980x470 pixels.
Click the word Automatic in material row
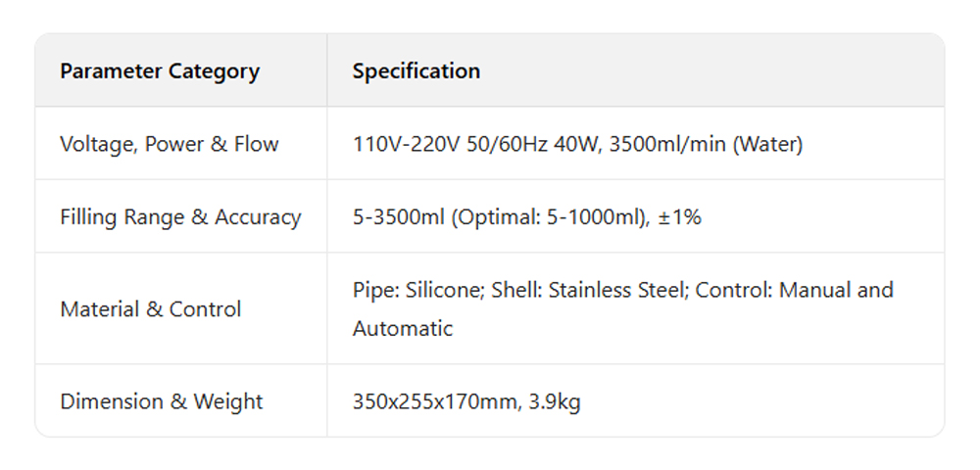(x=403, y=328)
